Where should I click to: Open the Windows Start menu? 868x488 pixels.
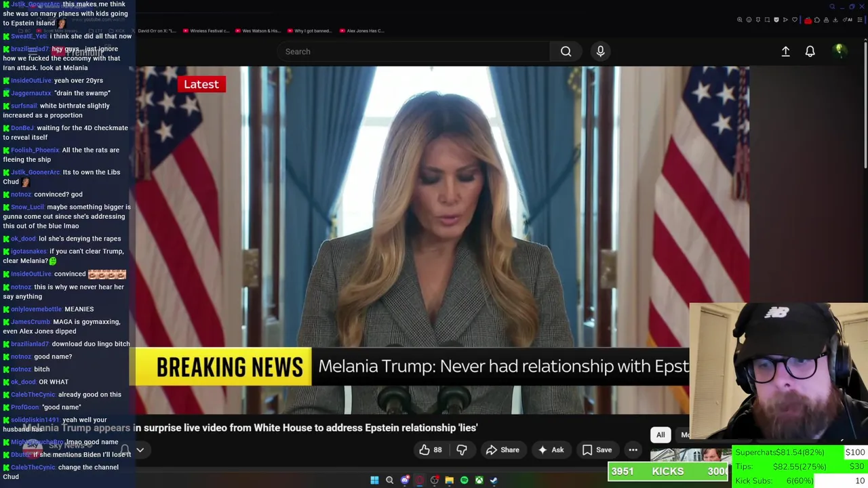click(x=374, y=481)
